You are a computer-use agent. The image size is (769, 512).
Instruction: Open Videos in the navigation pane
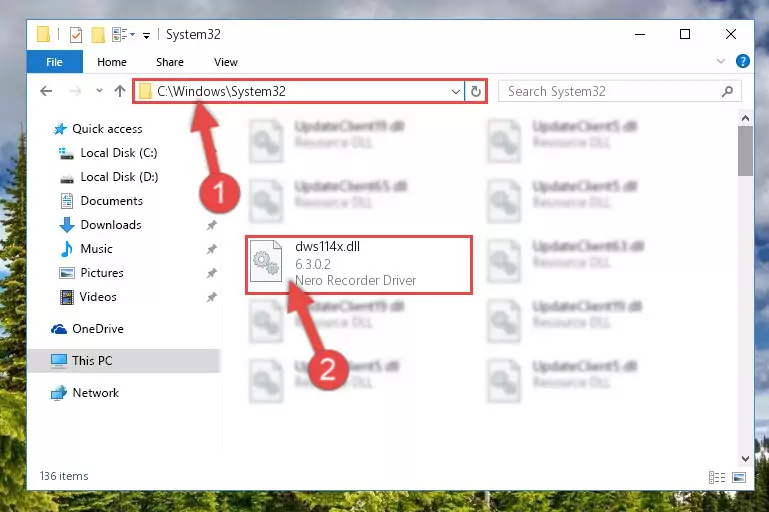pos(98,297)
